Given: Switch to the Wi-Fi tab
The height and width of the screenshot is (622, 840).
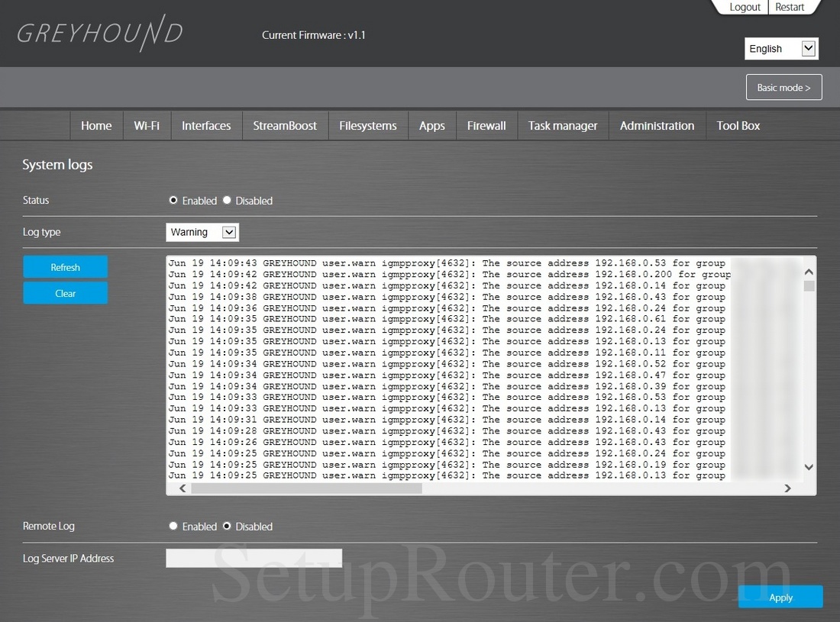Looking at the screenshot, I should [x=147, y=125].
